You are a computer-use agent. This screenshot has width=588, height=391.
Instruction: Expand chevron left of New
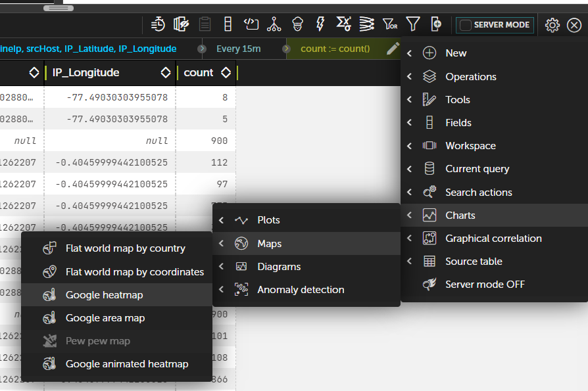pos(410,53)
